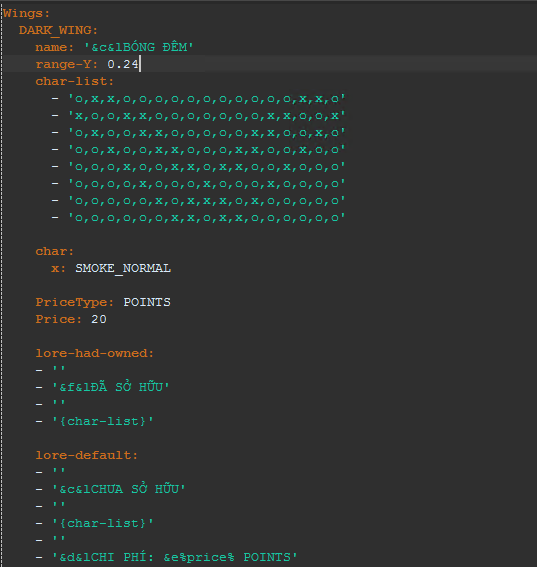Click the first char-list pattern row
Viewport: 537px width, 567px height.
(x=207, y=98)
